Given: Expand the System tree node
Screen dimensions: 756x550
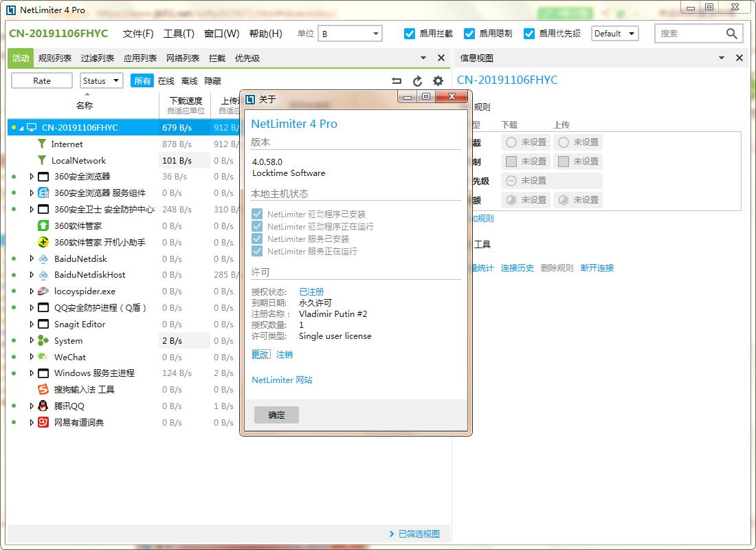Looking at the screenshot, I should 32,340.
